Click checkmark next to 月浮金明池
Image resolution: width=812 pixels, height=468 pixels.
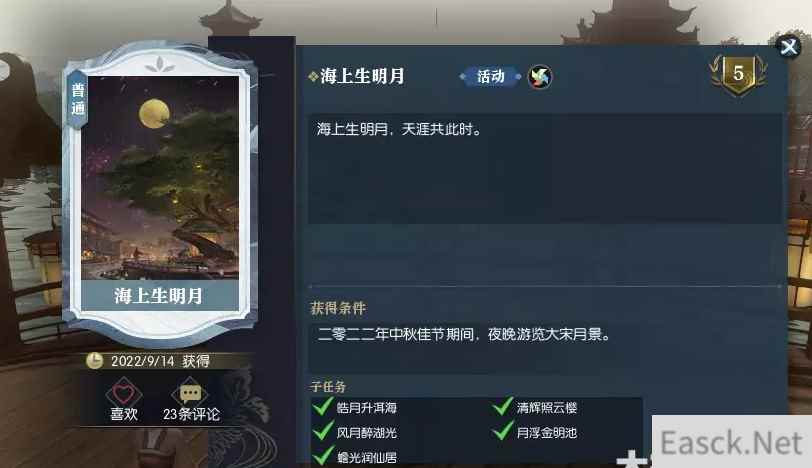coord(502,431)
